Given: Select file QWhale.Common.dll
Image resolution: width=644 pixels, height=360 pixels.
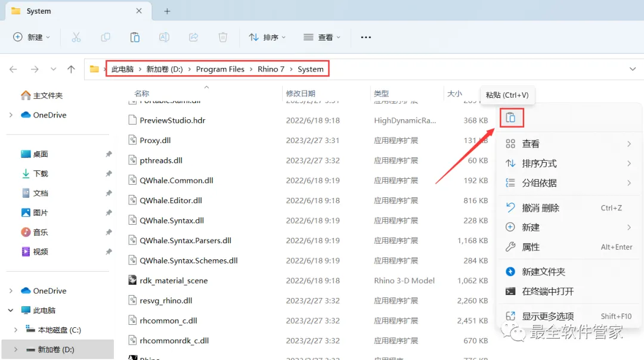Looking at the screenshot, I should click(x=177, y=181).
